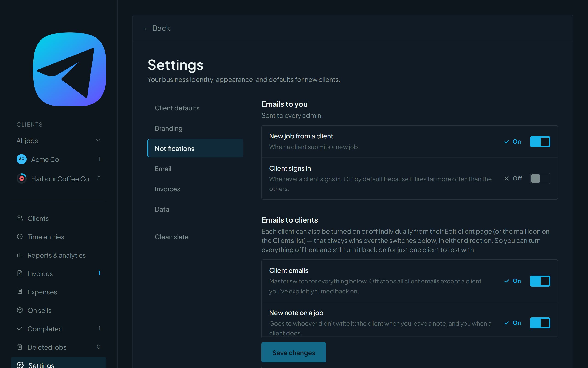Open the Client defaults settings tab

(x=195, y=108)
